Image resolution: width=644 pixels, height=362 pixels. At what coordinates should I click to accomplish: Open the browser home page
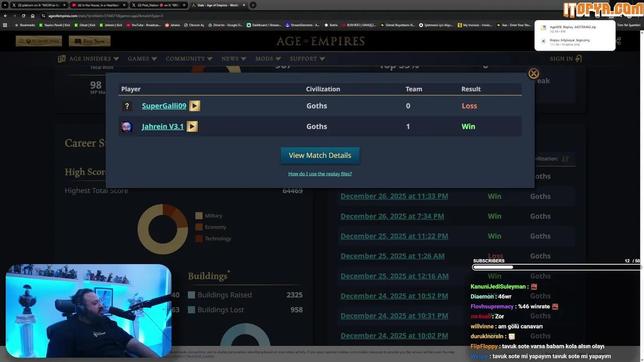33,16
